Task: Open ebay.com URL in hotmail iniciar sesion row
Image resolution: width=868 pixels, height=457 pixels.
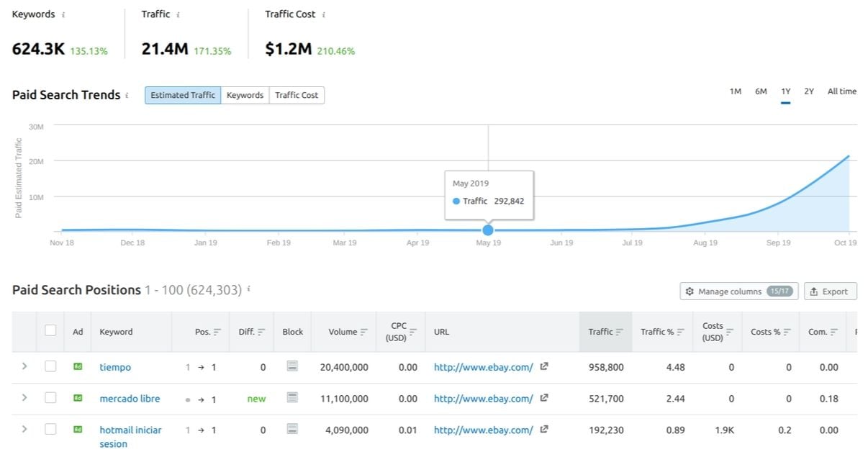Action: click(484, 430)
